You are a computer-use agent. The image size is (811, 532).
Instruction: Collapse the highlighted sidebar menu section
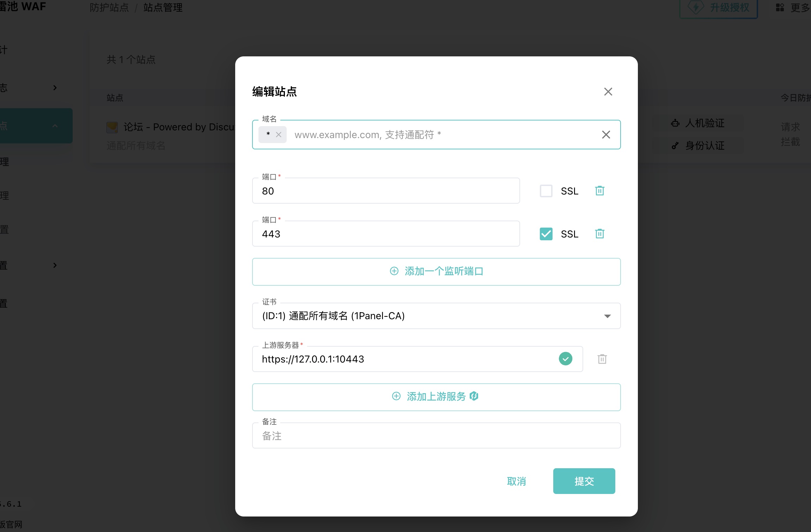coord(55,126)
